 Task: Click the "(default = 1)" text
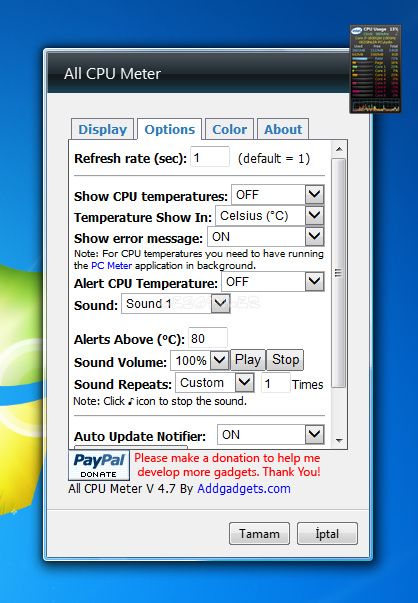pos(274,158)
